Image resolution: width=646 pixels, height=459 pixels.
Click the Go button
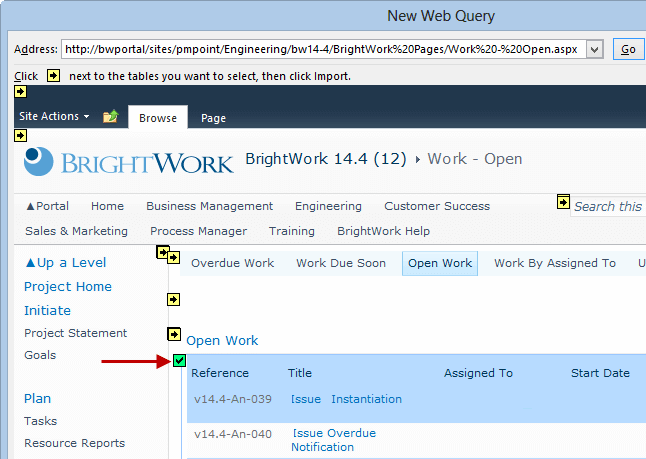(628, 49)
